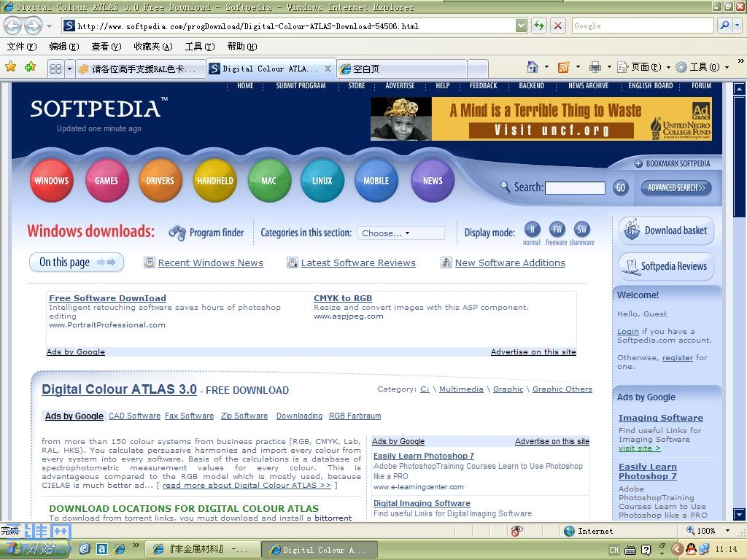Open the 收藏夹(A) menu
This screenshot has width=747, height=560.
click(153, 46)
